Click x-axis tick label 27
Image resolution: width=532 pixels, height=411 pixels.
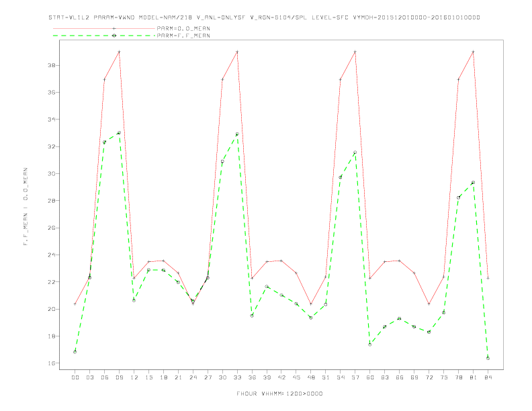(x=208, y=377)
